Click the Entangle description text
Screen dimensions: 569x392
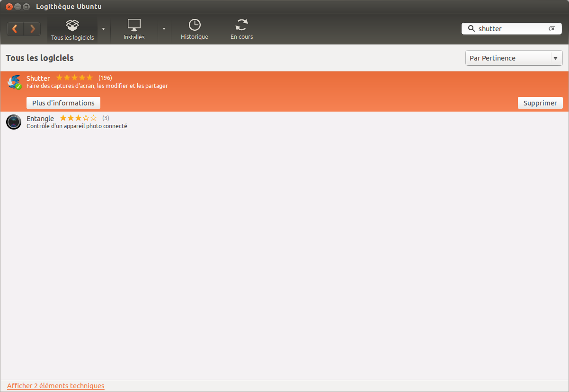(77, 126)
